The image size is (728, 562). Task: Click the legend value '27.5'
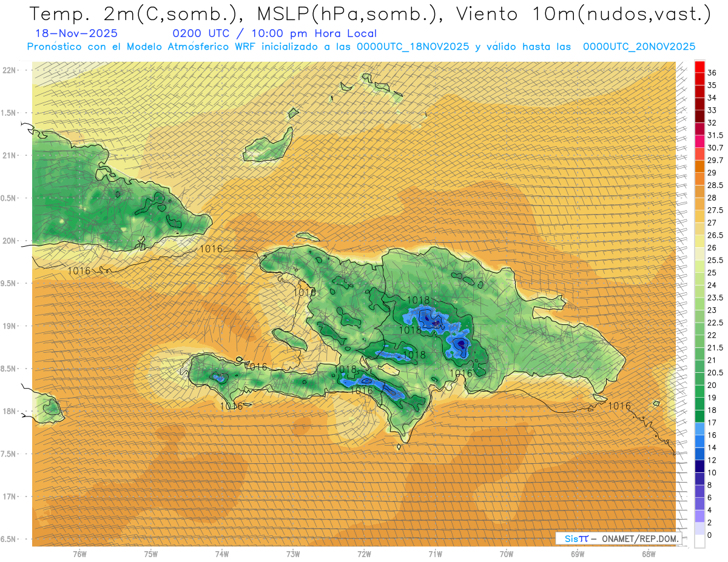tap(715, 210)
